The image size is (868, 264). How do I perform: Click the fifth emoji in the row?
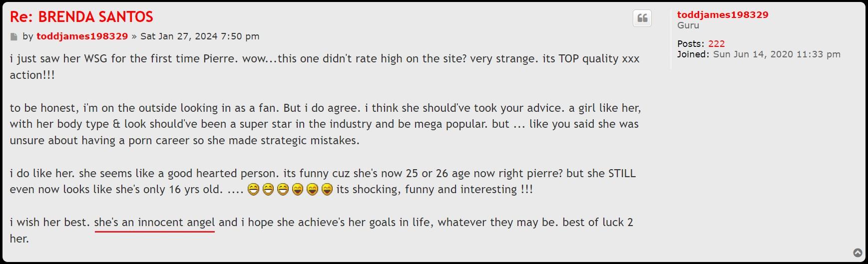coord(312,190)
